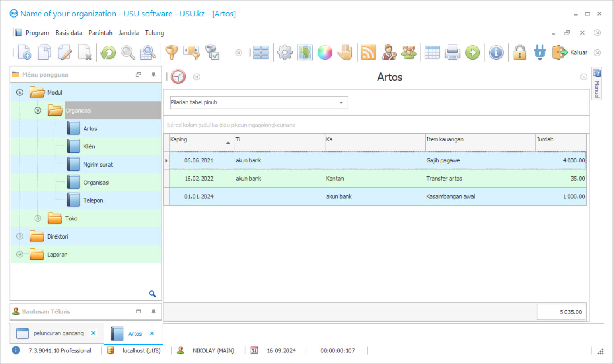
Task: Click the padlock lock icon
Action: 520,53
